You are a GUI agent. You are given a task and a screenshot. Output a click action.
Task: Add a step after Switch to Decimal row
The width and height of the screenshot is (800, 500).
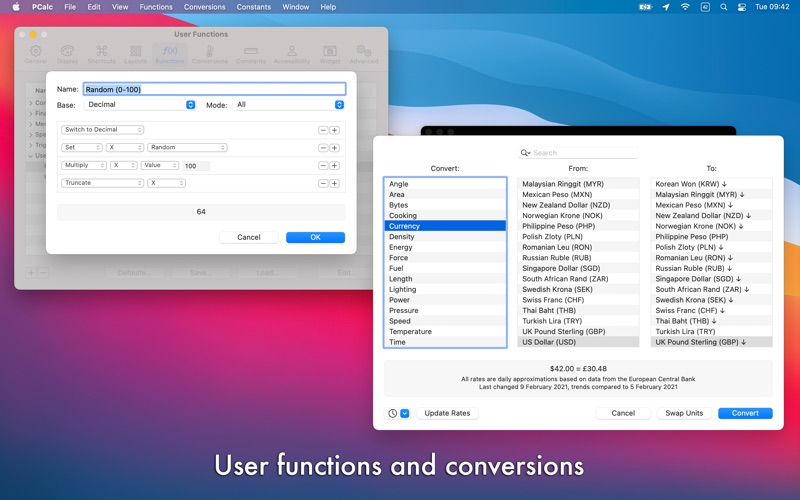335,130
